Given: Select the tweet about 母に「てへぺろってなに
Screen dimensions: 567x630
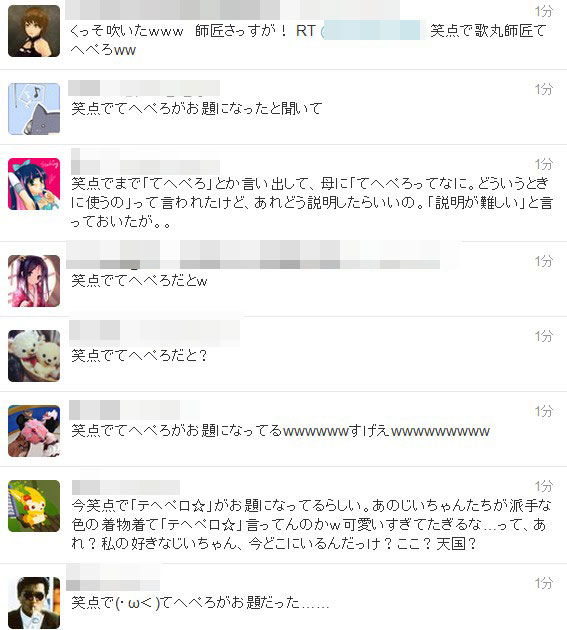Looking at the screenshot, I should (312, 202).
